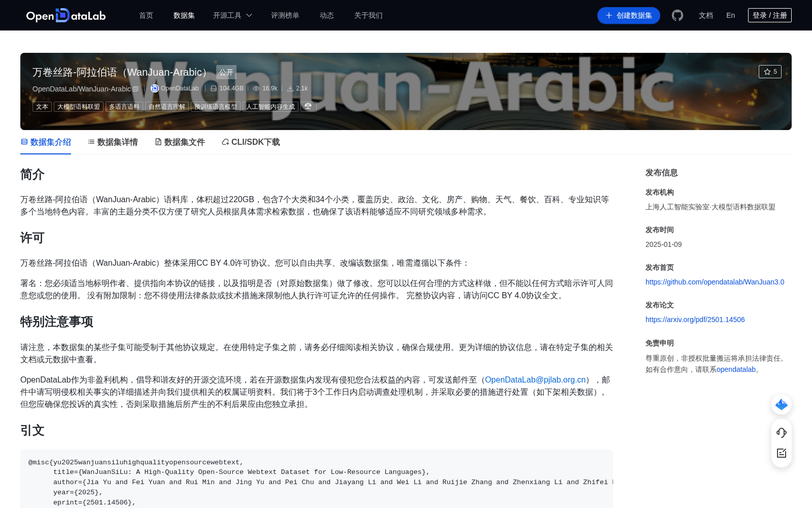Open the GitHub WanJuan3.0 homepage link
812x508 pixels.
[715, 282]
